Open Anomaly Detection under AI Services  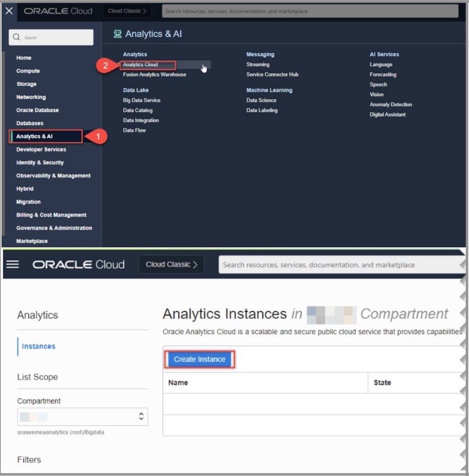[391, 104]
